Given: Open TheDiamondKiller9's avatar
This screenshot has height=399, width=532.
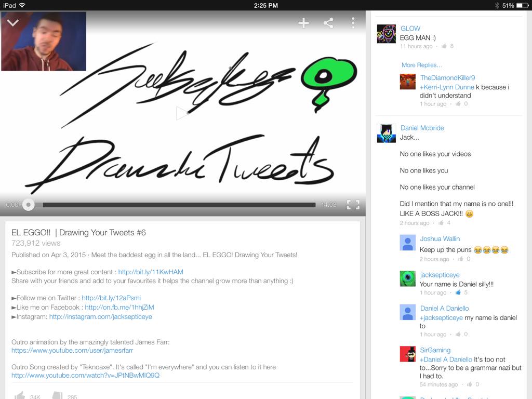Looking at the screenshot, I should (x=407, y=82).
